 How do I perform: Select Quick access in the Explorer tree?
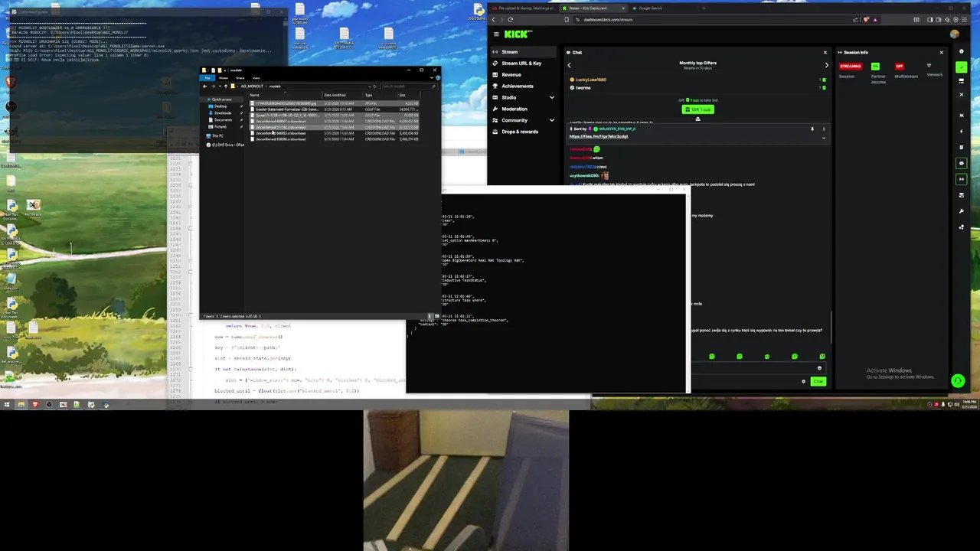pos(221,99)
